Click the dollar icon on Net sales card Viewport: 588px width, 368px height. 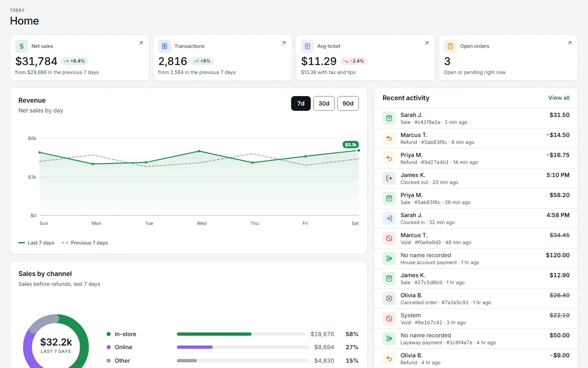click(x=22, y=46)
